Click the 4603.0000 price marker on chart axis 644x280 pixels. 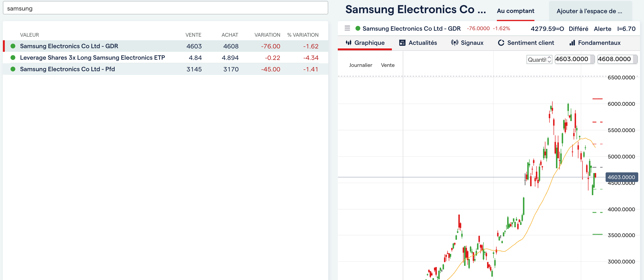coord(621,177)
